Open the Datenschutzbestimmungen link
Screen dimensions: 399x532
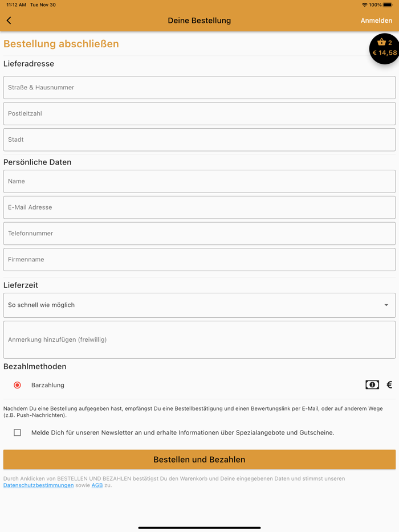(38, 485)
